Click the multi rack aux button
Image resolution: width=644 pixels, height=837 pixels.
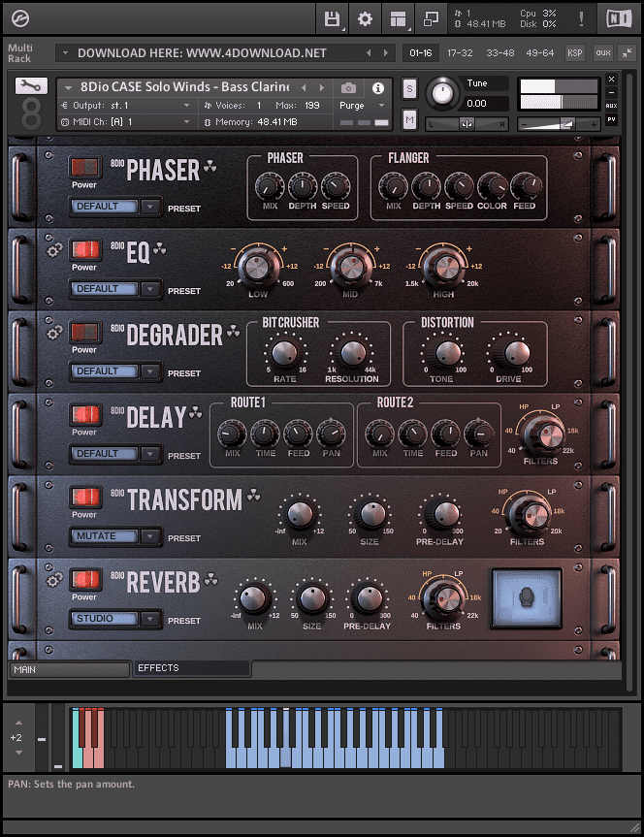tap(603, 52)
